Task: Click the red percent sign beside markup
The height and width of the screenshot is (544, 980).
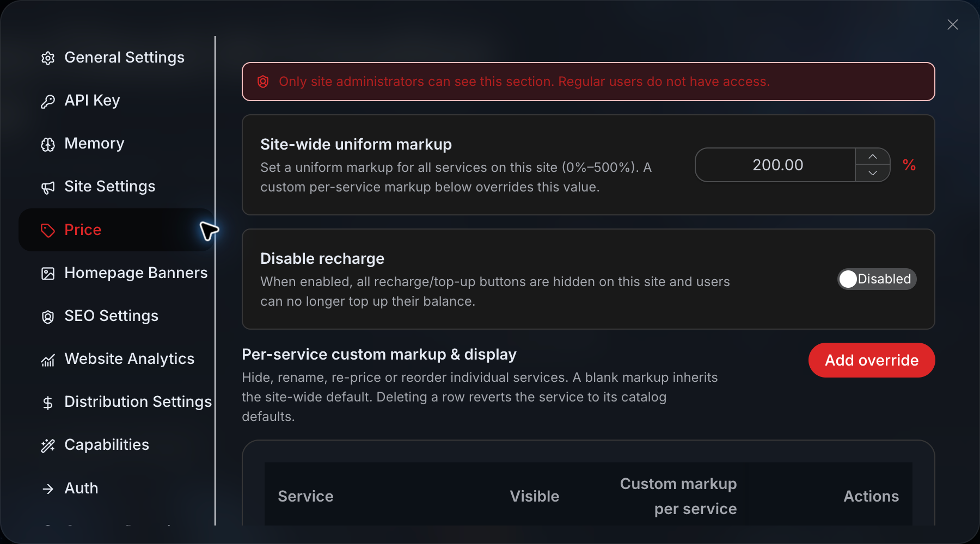Action: tap(909, 165)
